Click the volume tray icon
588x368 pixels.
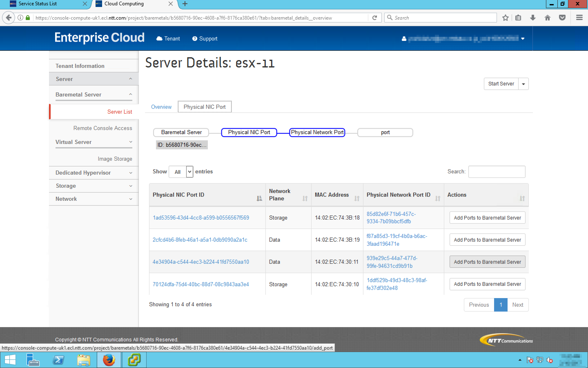click(x=550, y=360)
